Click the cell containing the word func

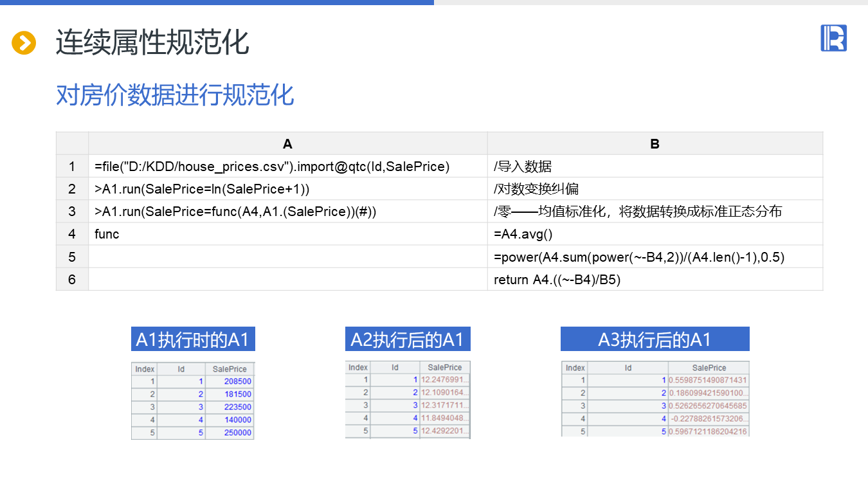point(287,234)
